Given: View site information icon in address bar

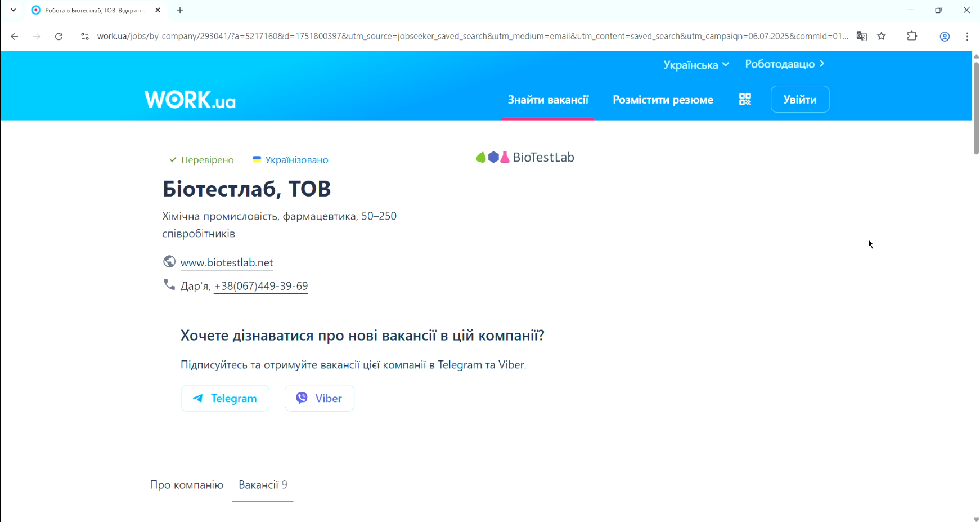Looking at the screenshot, I should click(x=85, y=37).
